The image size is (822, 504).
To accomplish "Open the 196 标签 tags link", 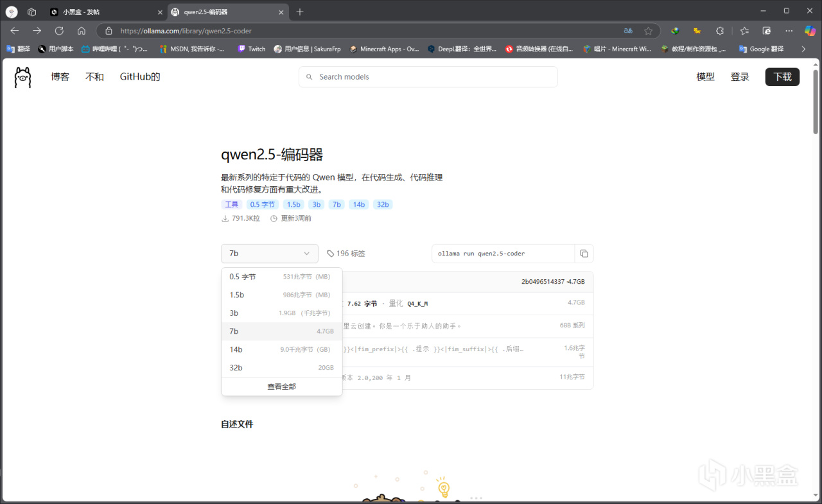I will point(346,254).
